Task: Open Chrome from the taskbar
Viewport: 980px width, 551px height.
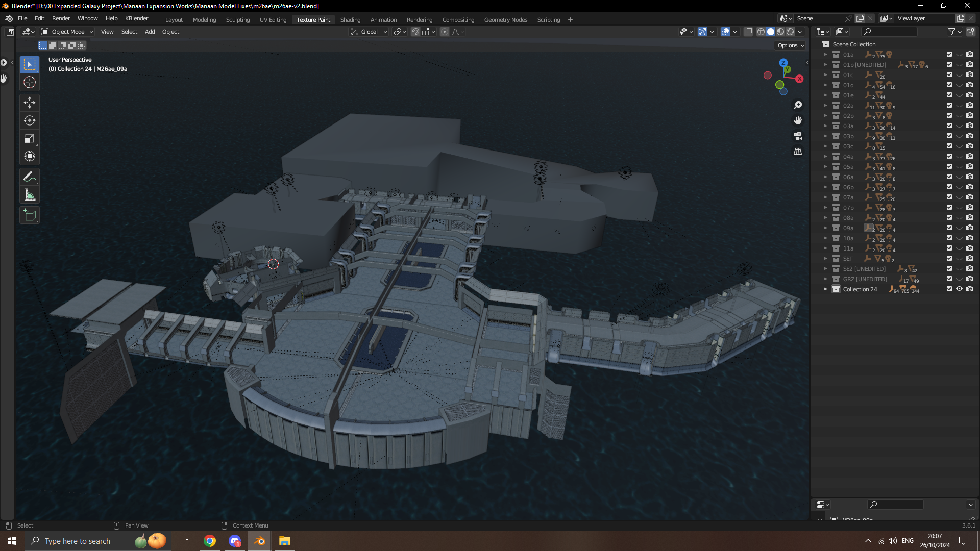Action: (210, 541)
